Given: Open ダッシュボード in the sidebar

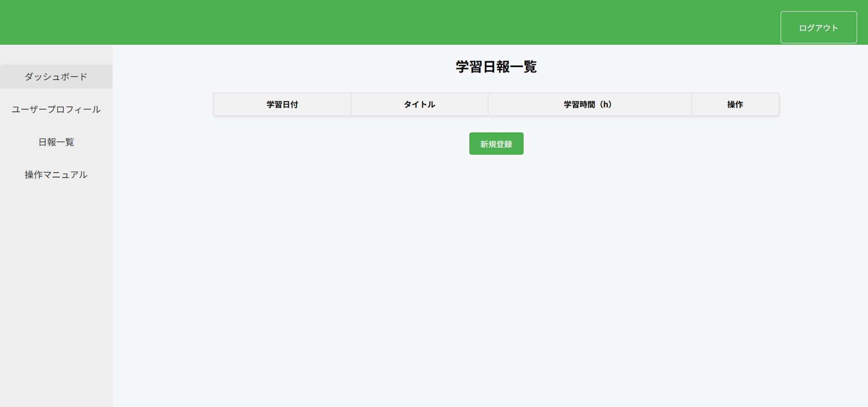Looking at the screenshot, I should [x=56, y=77].
